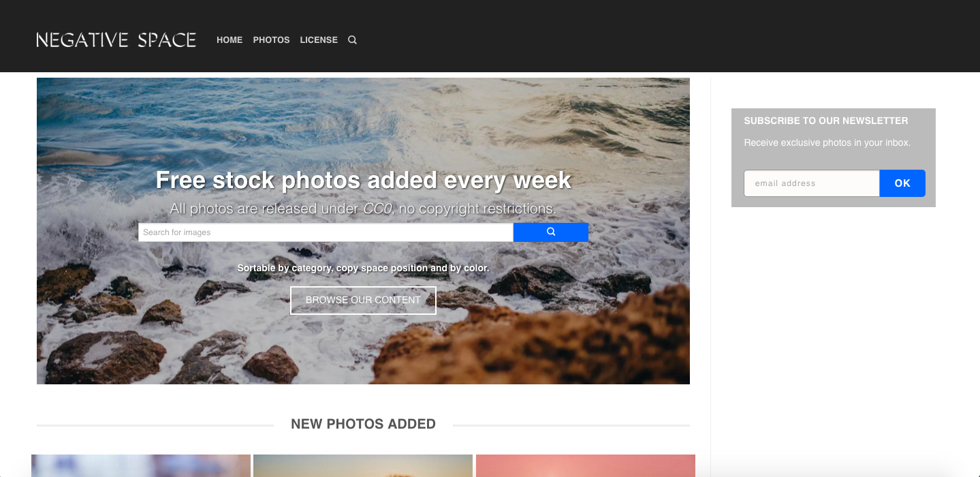
Task: Focus the newsletter email address field
Action: click(x=812, y=183)
